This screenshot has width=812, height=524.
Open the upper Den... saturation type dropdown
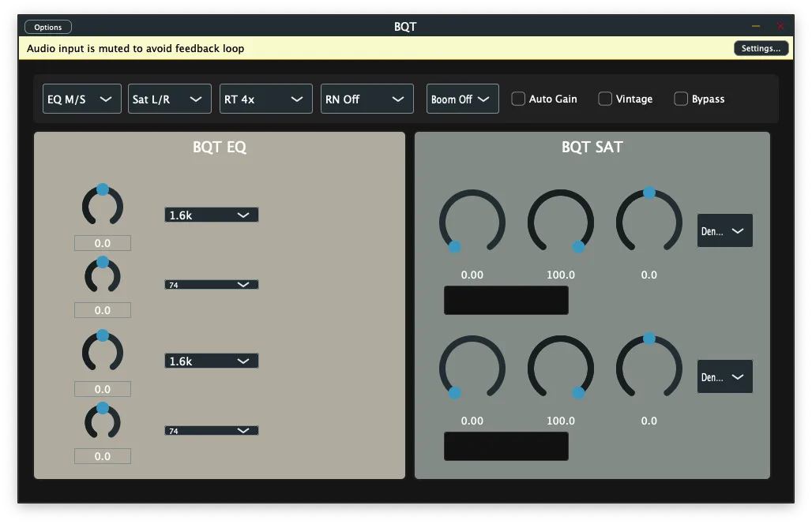[x=724, y=230]
